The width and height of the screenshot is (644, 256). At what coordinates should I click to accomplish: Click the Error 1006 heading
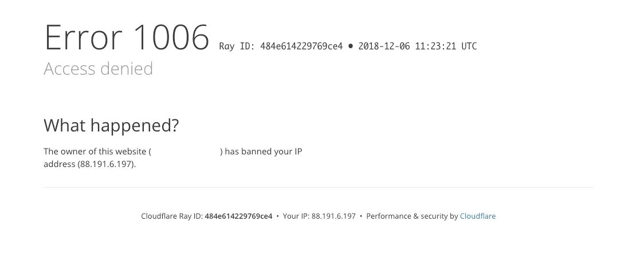point(127,37)
